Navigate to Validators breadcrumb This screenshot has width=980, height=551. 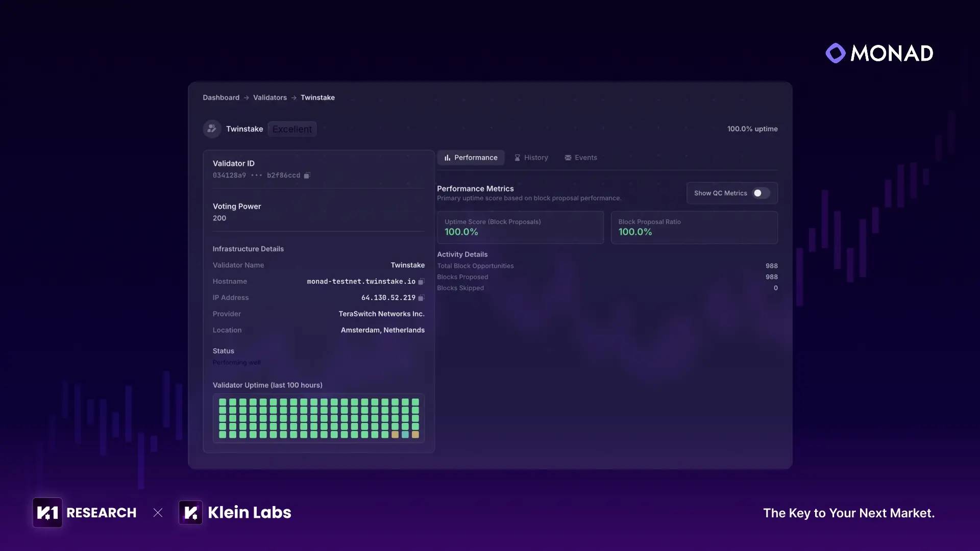pyautogui.click(x=269, y=98)
